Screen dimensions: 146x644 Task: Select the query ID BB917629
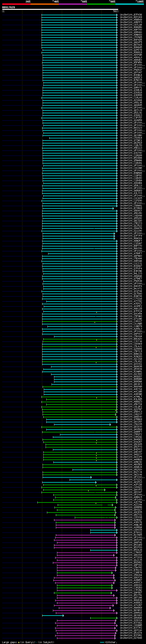click(8, 7)
